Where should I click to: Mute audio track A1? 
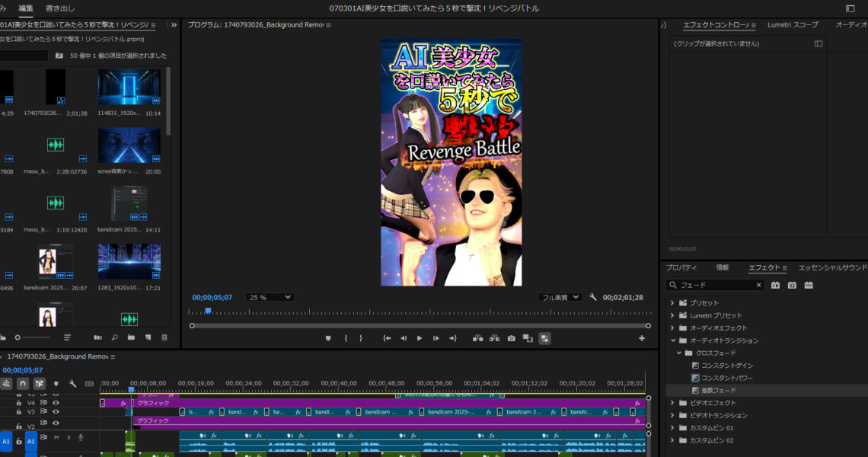pos(56,438)
